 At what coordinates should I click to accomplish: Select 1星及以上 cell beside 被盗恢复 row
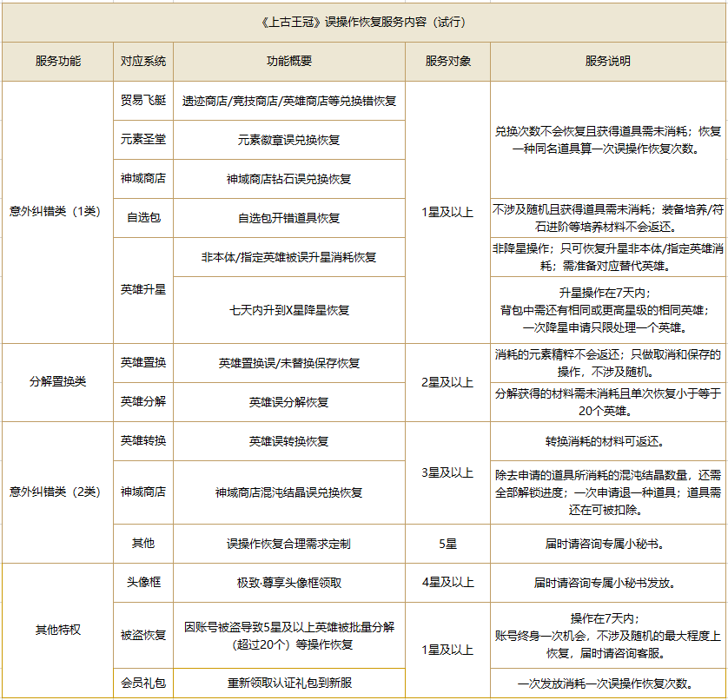(x=447, y=650)
